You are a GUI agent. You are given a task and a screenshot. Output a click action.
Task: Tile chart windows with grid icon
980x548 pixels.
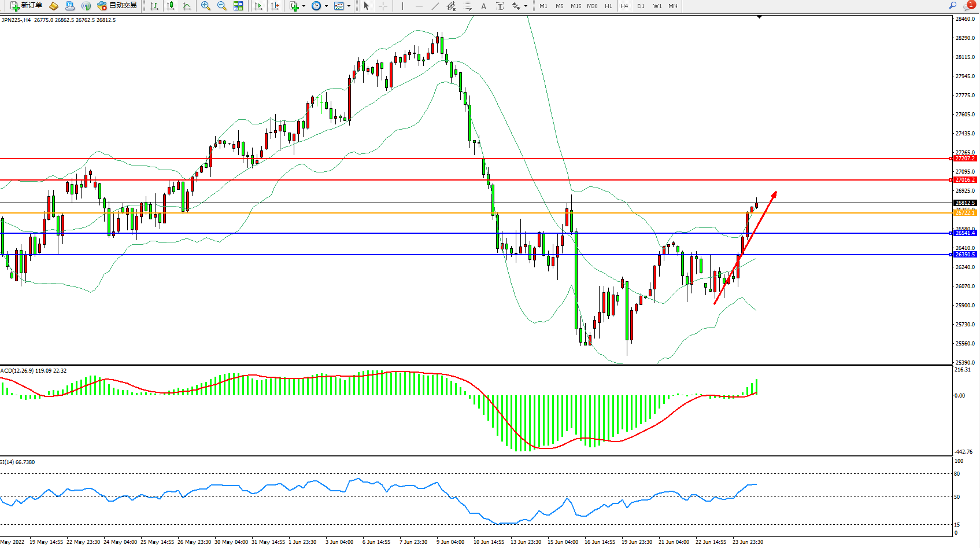click(238, 6)
